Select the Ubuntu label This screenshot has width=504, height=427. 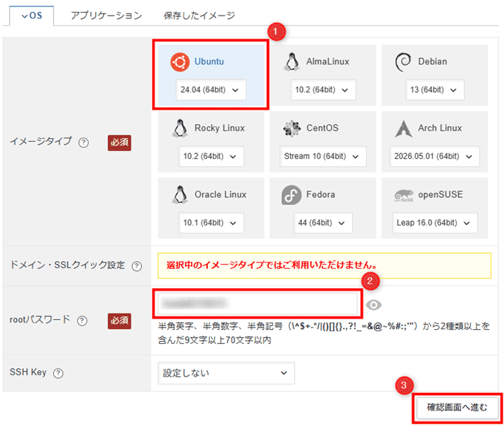(x=209, y=62)
